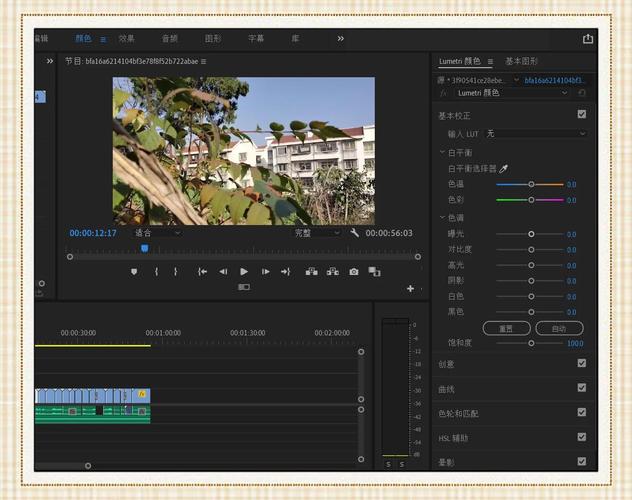
Task: Click the Add Marker icon
Action: pyautogui.click(x=134, y=272)
